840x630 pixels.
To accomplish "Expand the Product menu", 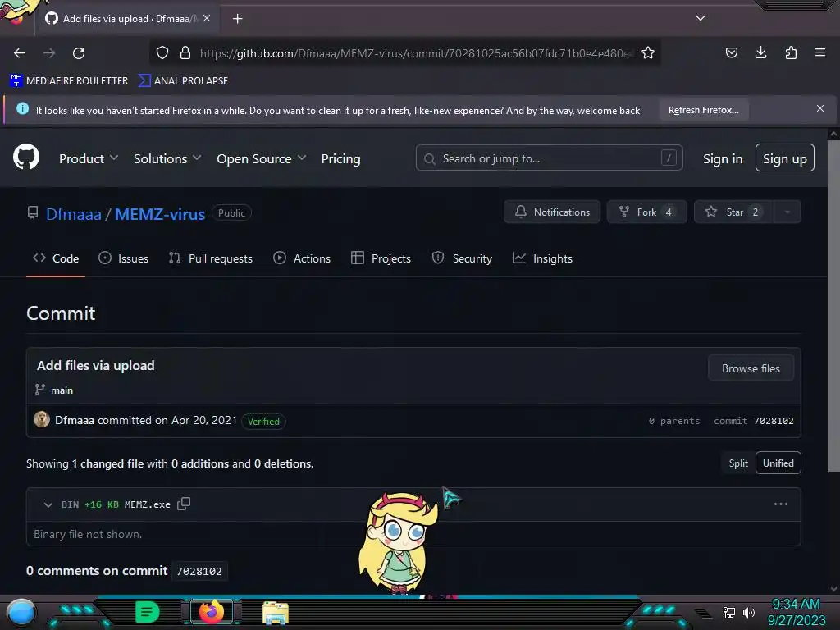I will click(x=89, y=158).
